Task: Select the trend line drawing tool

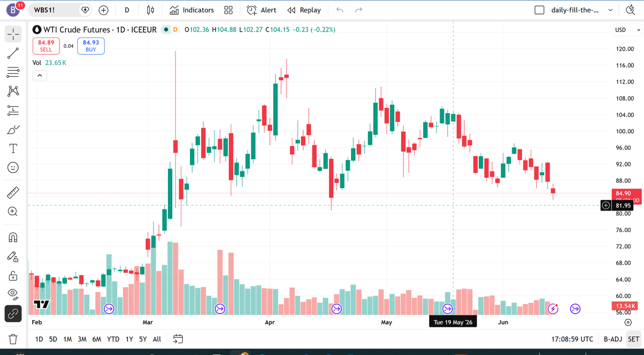Action: pos(13,53)
